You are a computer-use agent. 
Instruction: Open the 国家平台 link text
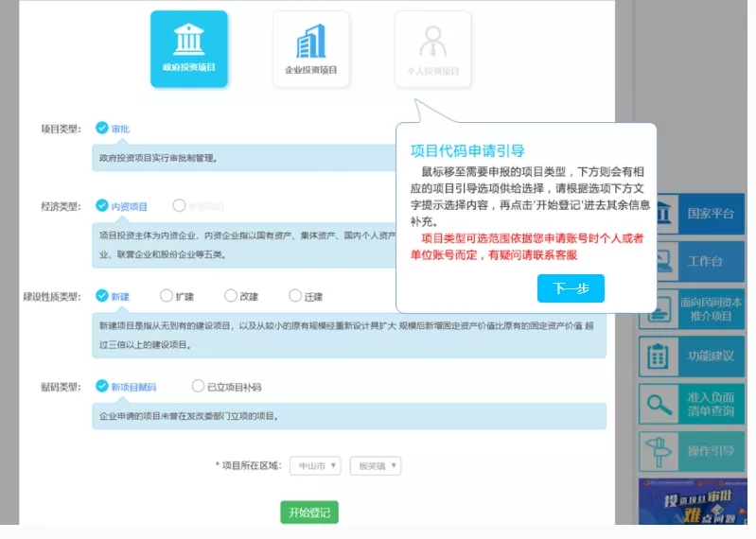pyautogui.click(x=711, y=214)
